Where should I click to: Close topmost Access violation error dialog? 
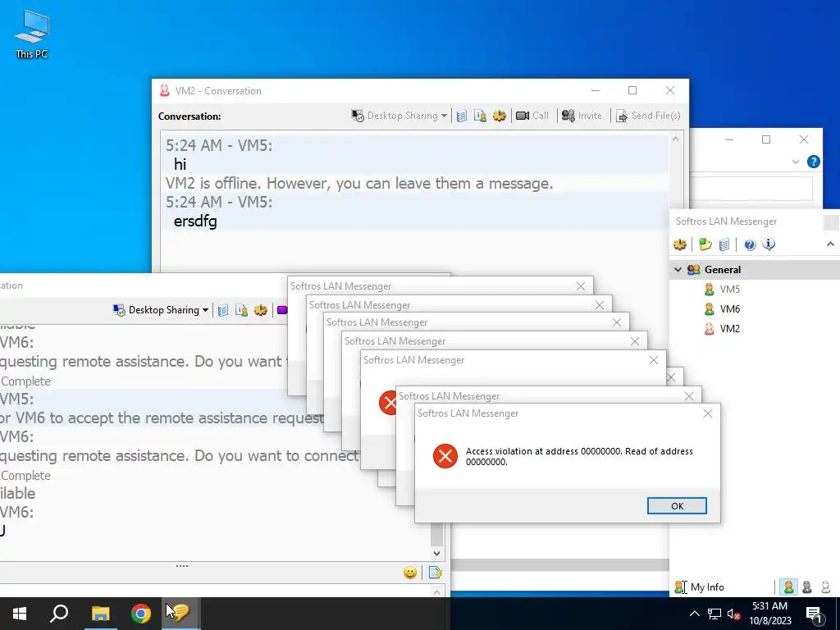(708, 413)
